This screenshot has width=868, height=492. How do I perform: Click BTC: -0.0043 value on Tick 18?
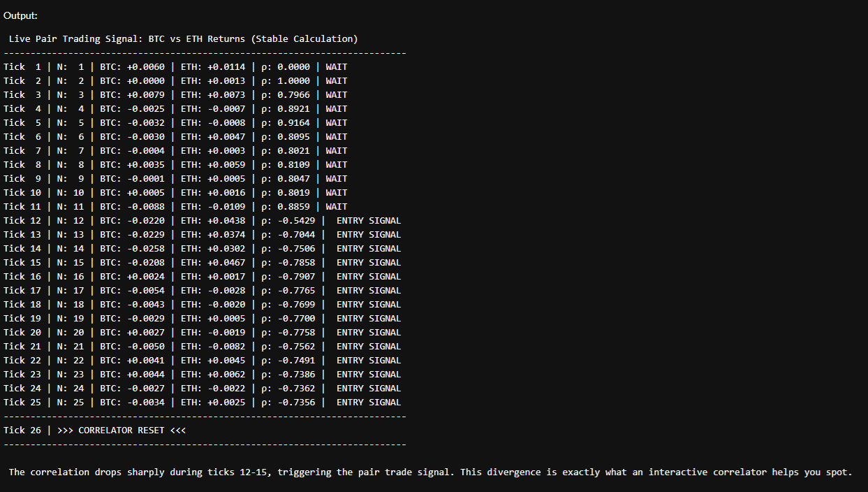click(x=132, y=305)
